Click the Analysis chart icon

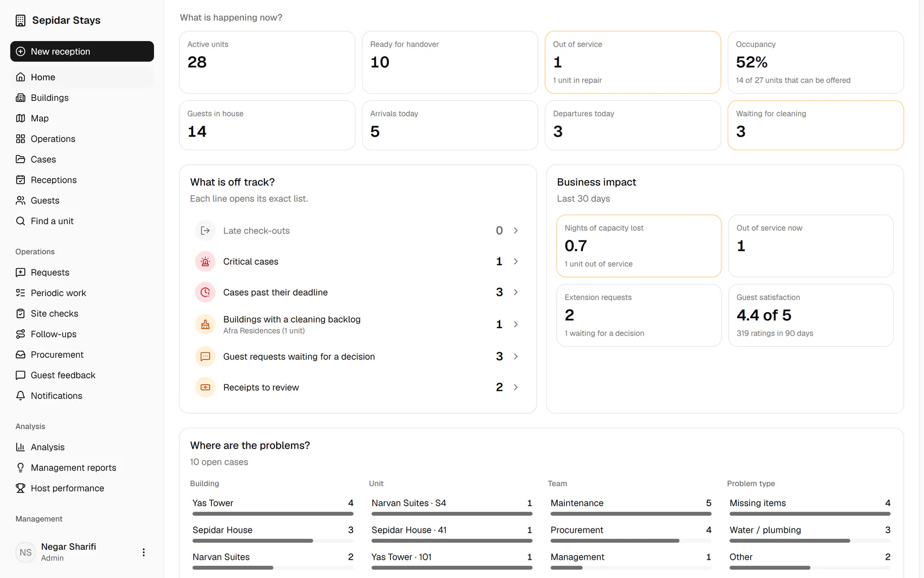point(20,447)
